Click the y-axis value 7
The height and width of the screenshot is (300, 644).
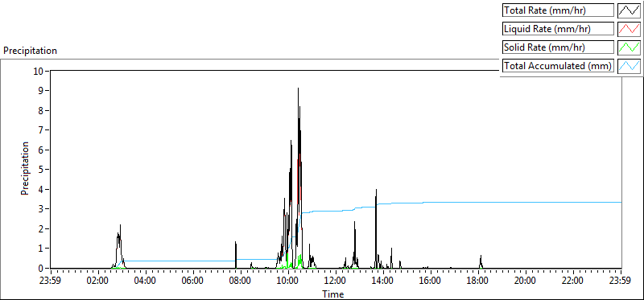41,130
